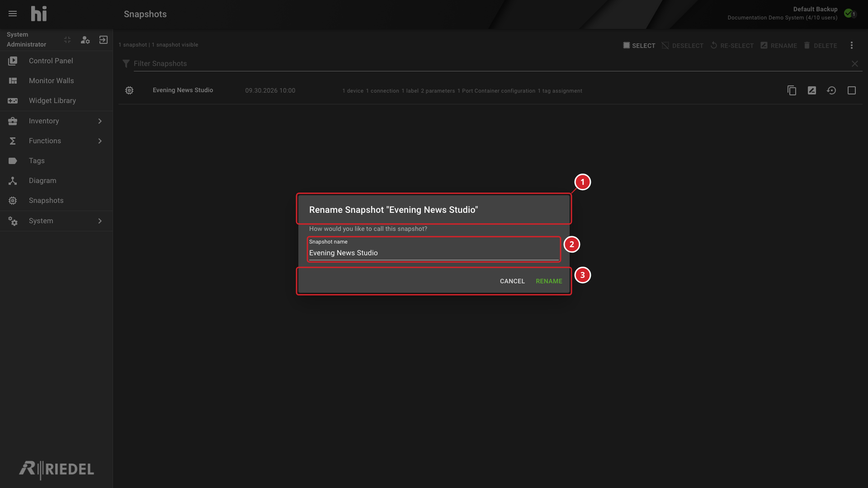Click the Evening News Studio snapshot icon
The height and width of the screenshot is (488, 868).
click(129, 90)
